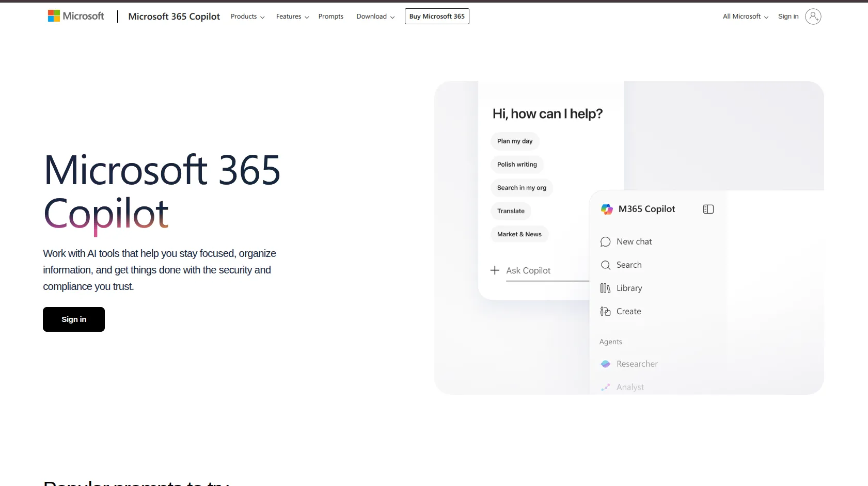Click the plus icon beside Ask Copilot
Screen dimensions: 868x486
point(495,270)
